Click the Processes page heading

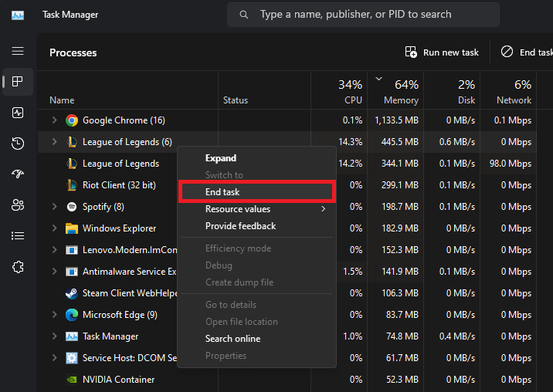pos(73,52)
